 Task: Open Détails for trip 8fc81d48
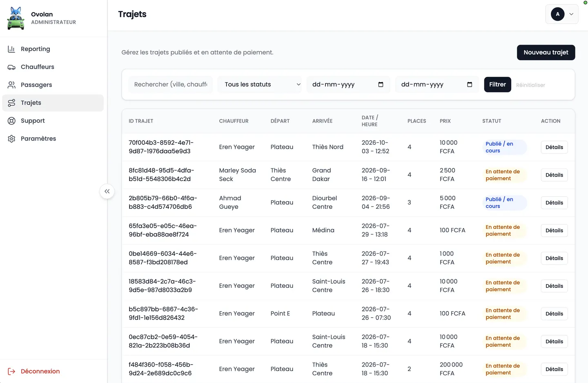pos(554,175)
